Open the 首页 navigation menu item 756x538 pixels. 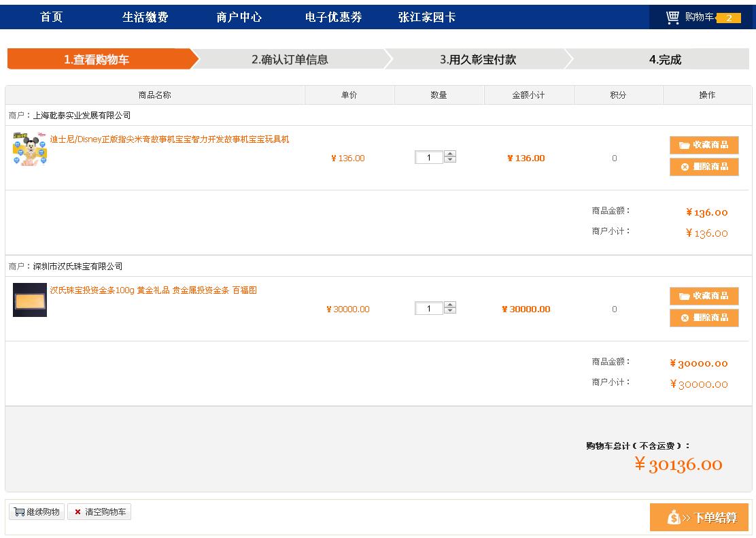coord(52,18)
